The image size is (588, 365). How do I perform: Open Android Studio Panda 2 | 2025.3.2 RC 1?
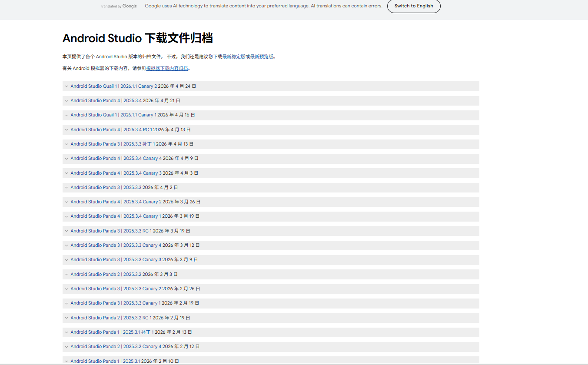(x=111, y=318)
